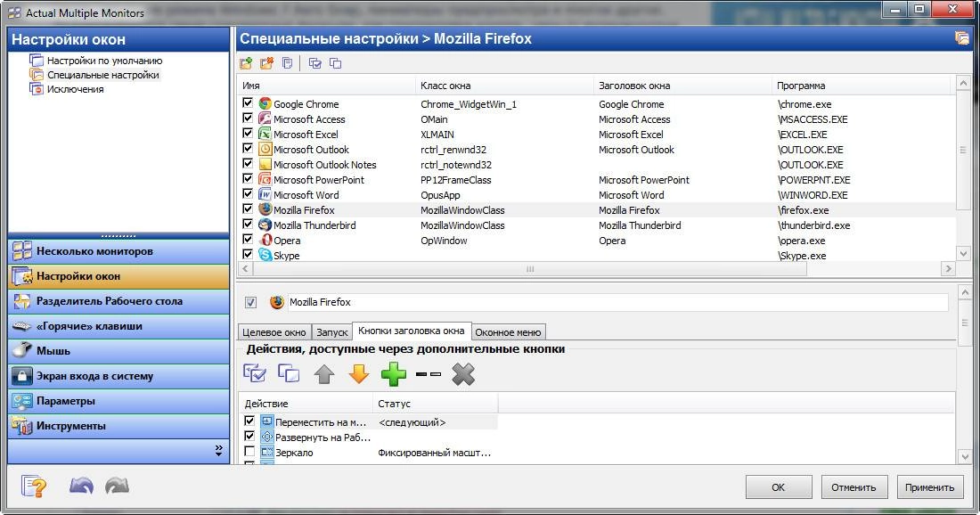The image size is (980, 515).
Task: Switch to the Кнопки заголовка окна tab
Action: coord(412,331)
